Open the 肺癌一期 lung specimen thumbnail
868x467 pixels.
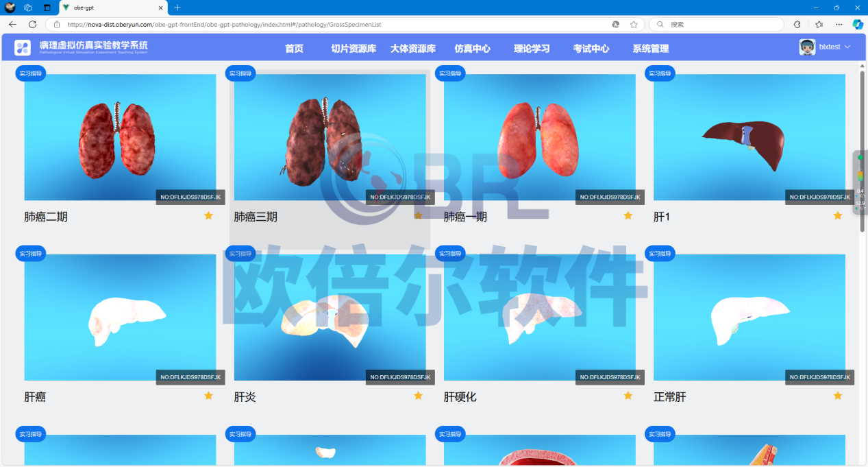(x=539, y=137)
